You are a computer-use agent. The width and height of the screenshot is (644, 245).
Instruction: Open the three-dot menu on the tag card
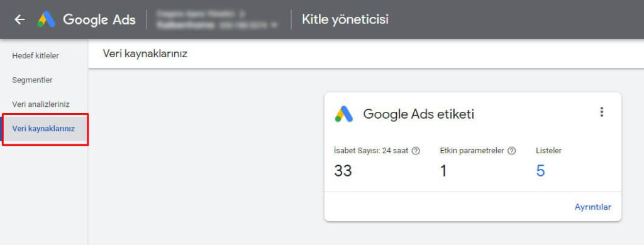602,112
